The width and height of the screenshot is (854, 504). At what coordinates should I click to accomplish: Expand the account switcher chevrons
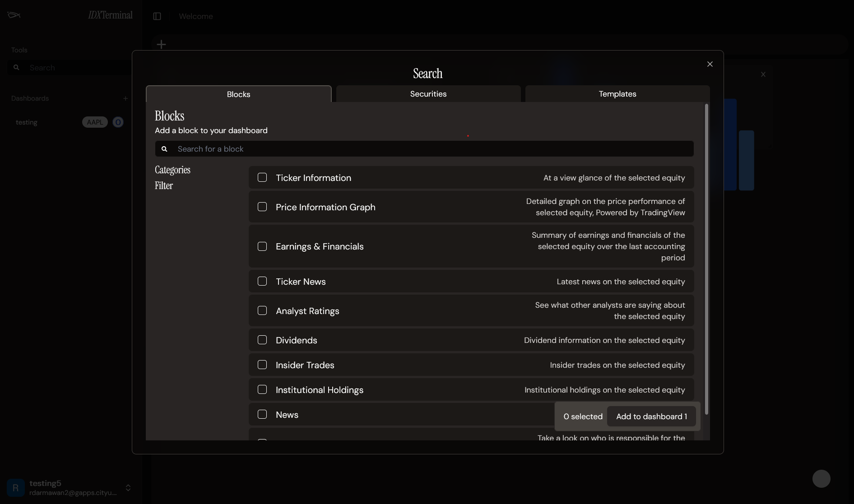(x=128, y=488)
